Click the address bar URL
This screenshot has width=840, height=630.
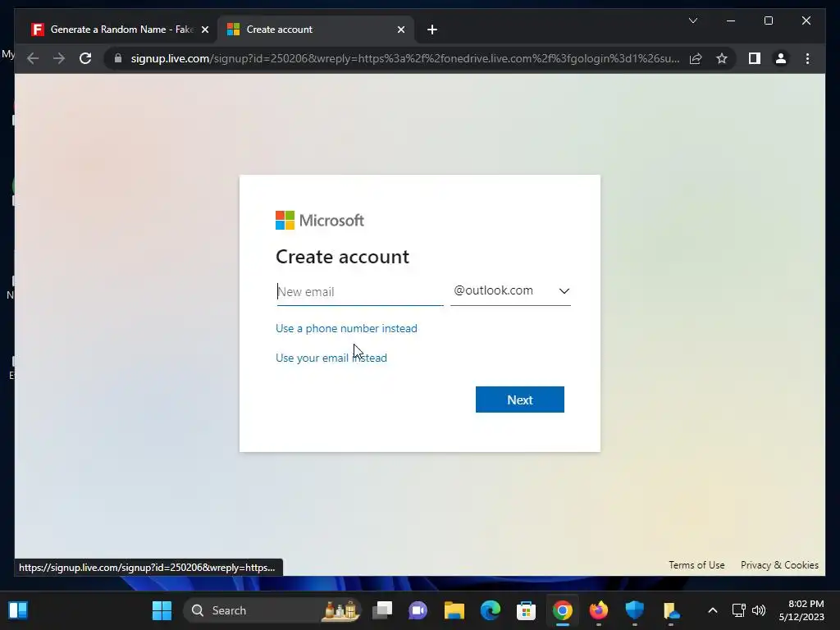[x=405, y=58]
